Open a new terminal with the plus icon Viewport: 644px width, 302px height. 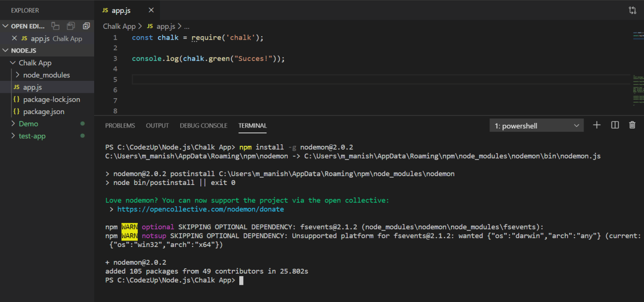tap(596, 125)
